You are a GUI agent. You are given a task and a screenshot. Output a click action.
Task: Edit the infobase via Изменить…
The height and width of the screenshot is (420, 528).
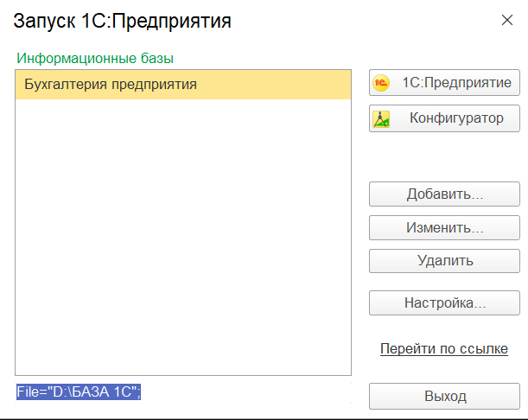click(x=444, y=228)
